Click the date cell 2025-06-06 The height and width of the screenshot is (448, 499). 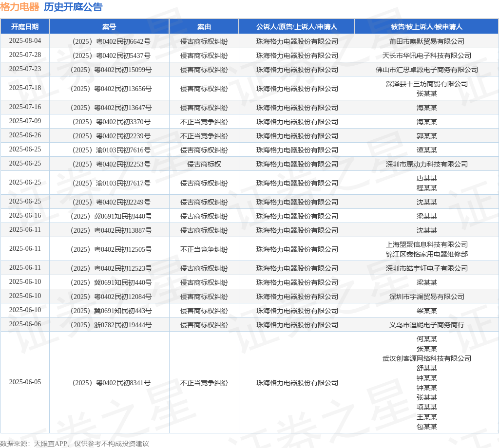[25, 324]
